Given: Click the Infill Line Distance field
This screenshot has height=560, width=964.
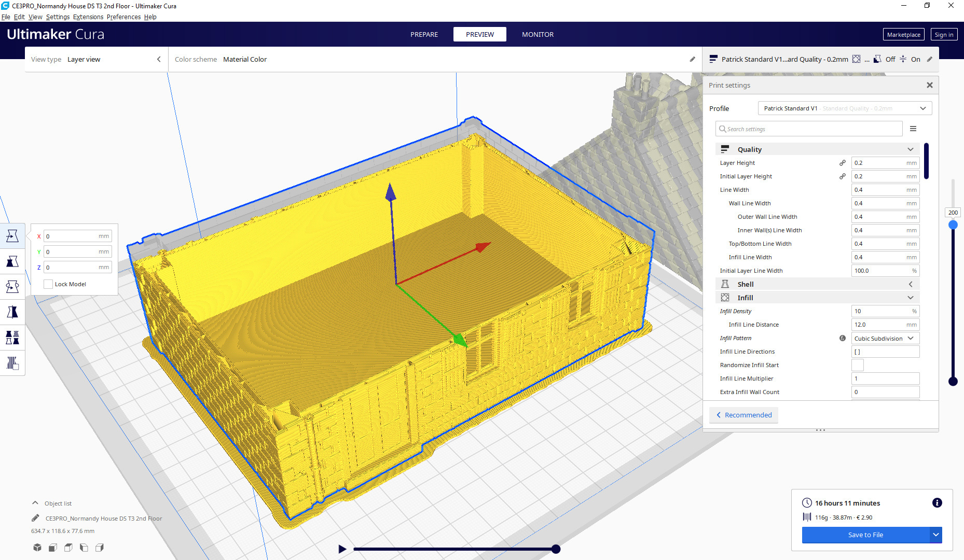Looking at the screenshot, I should (x=885, y=325).
